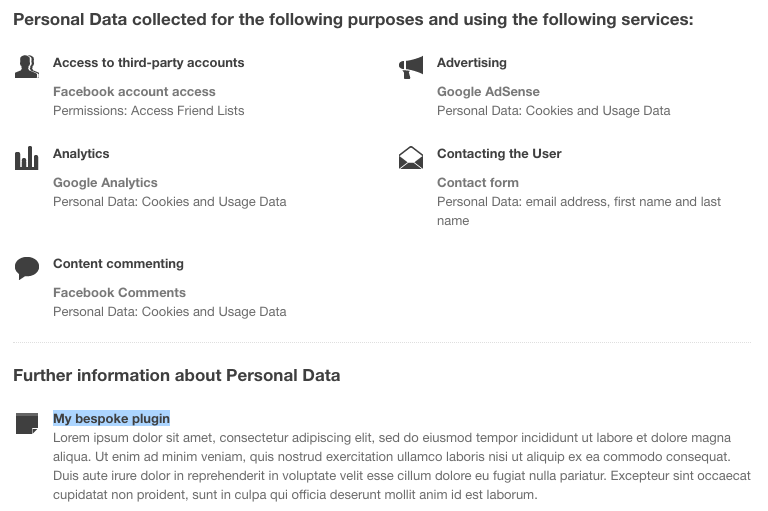Click the open envelope contact icon
This screenshot has width=768, height=511.
[411, 158]
